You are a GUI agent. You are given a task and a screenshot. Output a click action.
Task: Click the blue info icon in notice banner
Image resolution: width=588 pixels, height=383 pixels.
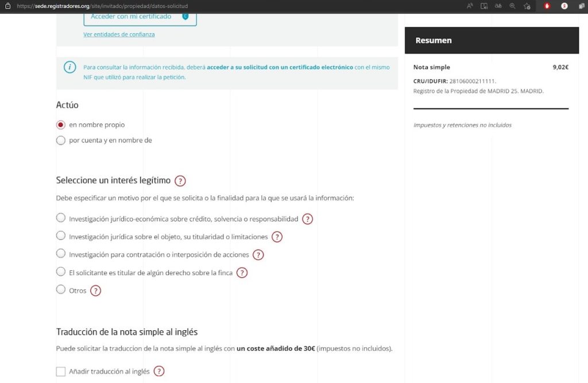coord(70,67)
